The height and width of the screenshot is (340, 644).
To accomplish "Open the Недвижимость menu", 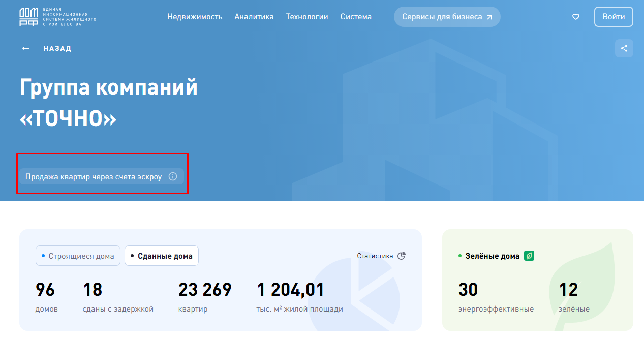I will [195, 17].
